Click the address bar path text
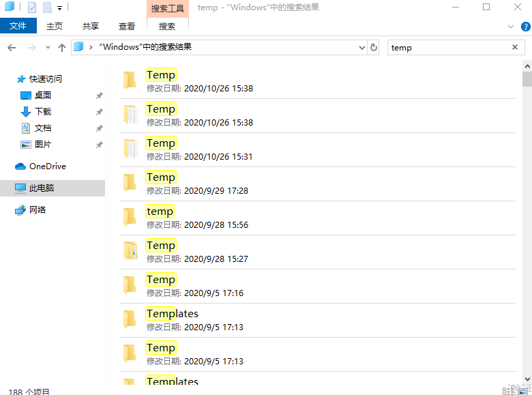This screenshot has height=395, width=532. (145, 47)
